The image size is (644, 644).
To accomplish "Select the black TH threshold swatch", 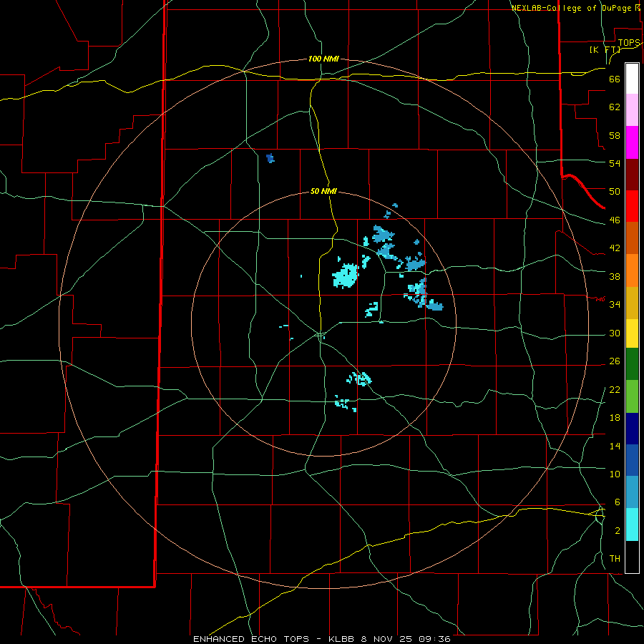I will pyautogui.click(x=632, y=557).
